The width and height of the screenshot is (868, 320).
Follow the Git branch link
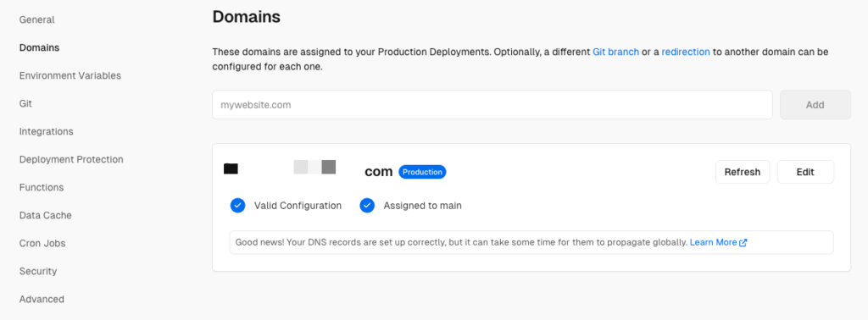click(x=616, y=52)
